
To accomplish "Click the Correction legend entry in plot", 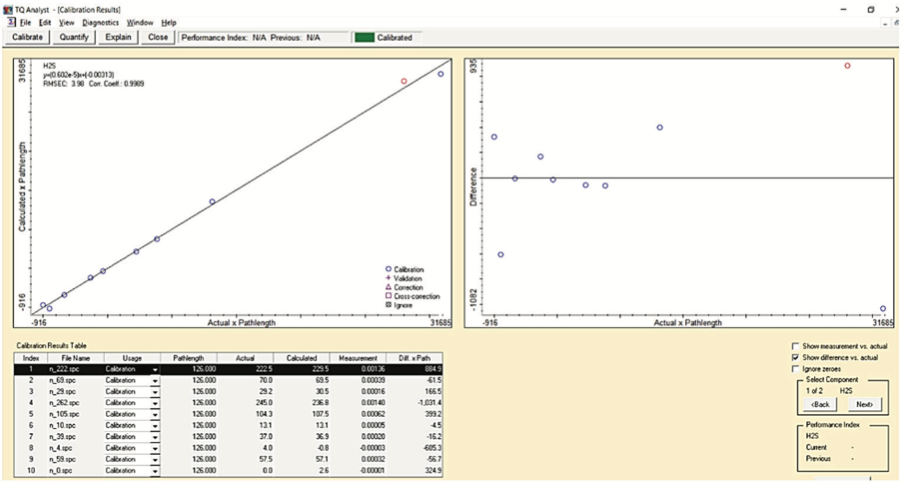I will click(404, 287).
